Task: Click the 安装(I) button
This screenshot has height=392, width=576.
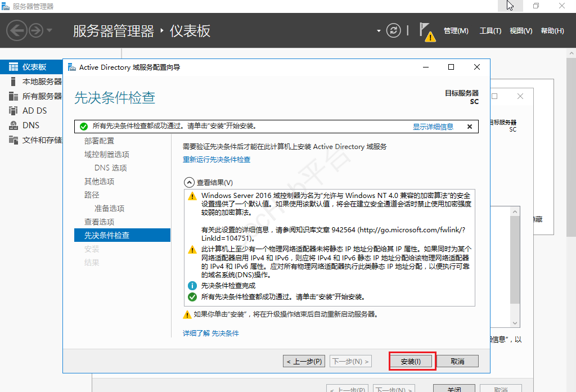Action: (411, 361)
